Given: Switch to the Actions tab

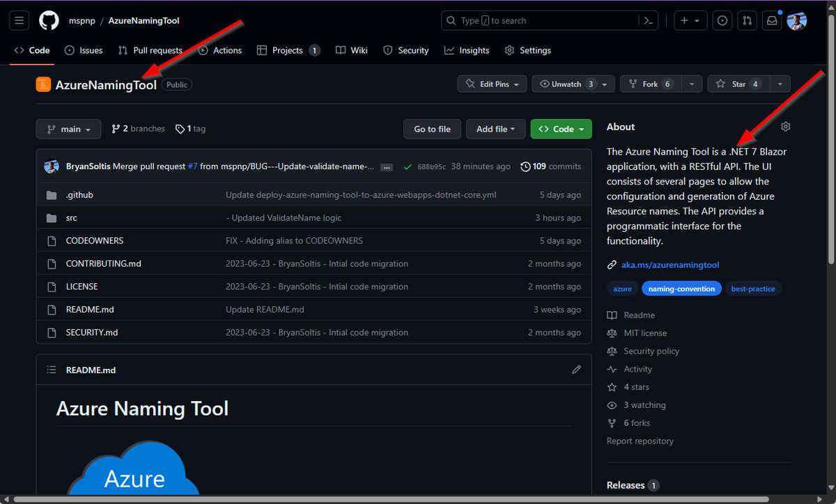Looking at the screenshot, I should [x=220, y=50].
